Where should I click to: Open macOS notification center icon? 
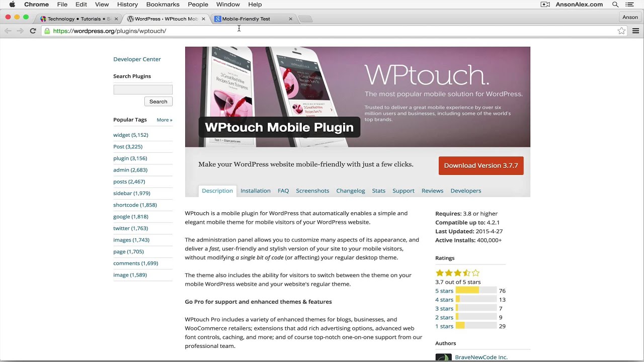630,5
